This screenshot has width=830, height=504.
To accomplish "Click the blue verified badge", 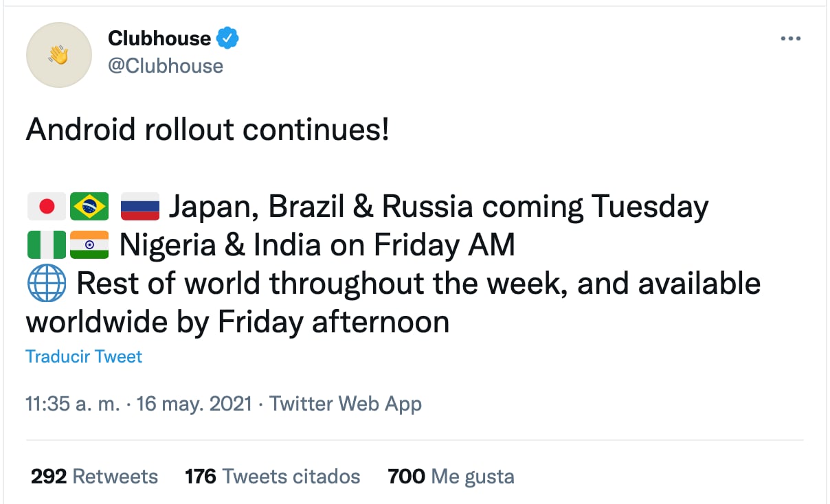I will coord(228,38).
